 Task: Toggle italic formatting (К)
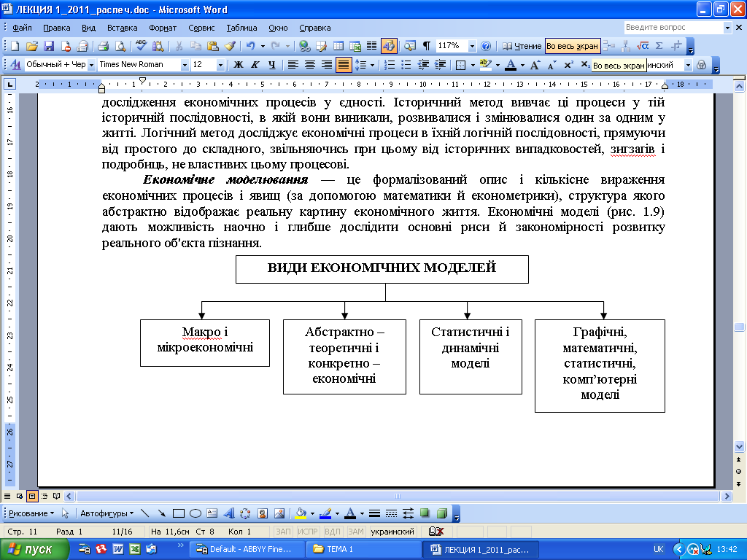(x=255, y=65)
